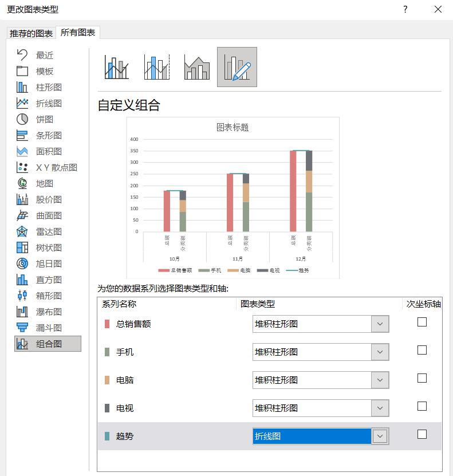Open chart type dropdown arrow for 趋势
Viewport: 453px width, 476px height.
[380, 436]
